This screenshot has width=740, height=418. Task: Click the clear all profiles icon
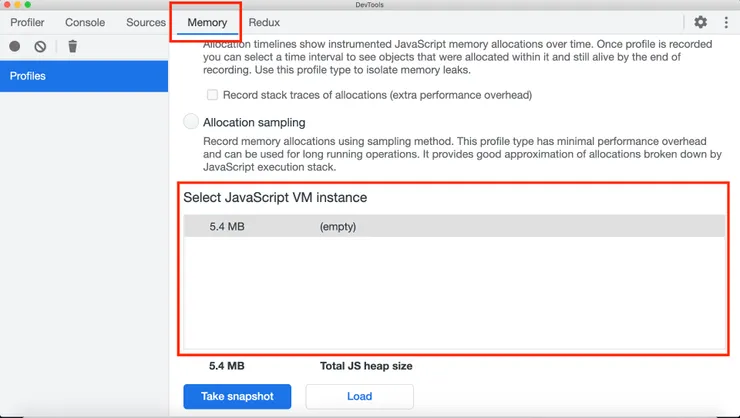coord(40,46)
